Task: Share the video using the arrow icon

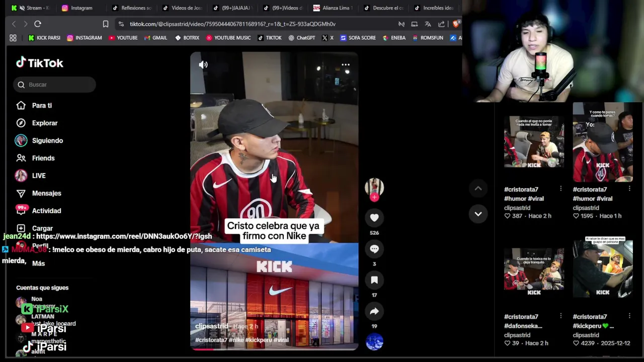Action: click(x=374, y=311)
